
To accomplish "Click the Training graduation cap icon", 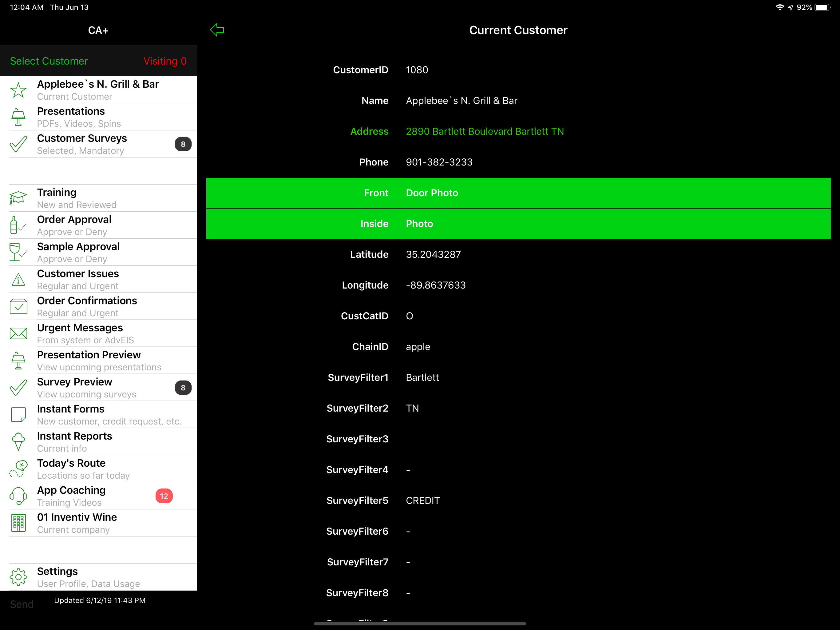I will click(x=18, y=198).
